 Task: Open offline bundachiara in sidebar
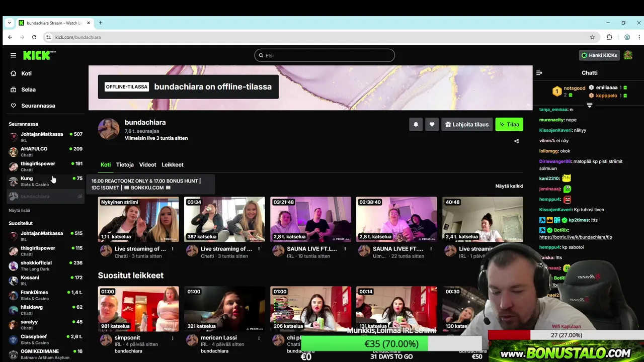(x=45, y=196)
